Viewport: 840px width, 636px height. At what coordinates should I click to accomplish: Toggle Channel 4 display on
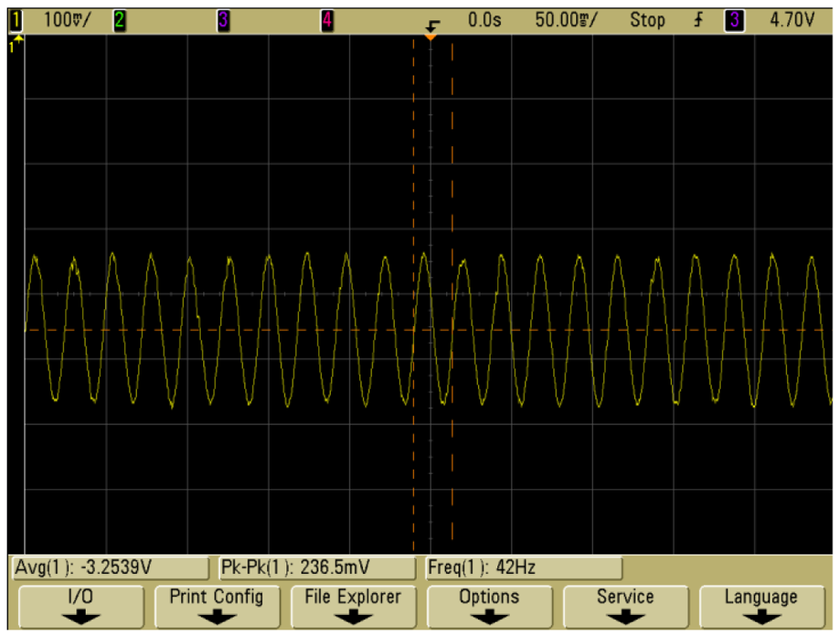pos(328,19)
